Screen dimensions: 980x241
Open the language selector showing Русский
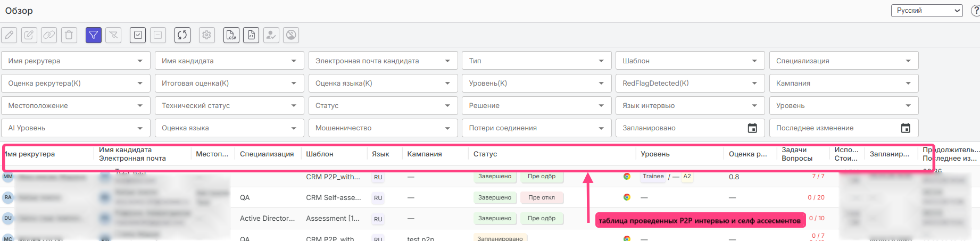[927, 11]
